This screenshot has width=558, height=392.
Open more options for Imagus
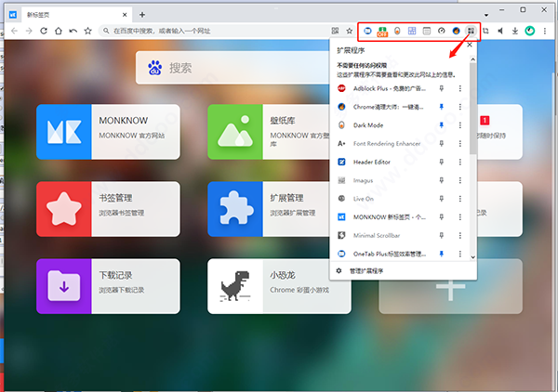[459, 180]
